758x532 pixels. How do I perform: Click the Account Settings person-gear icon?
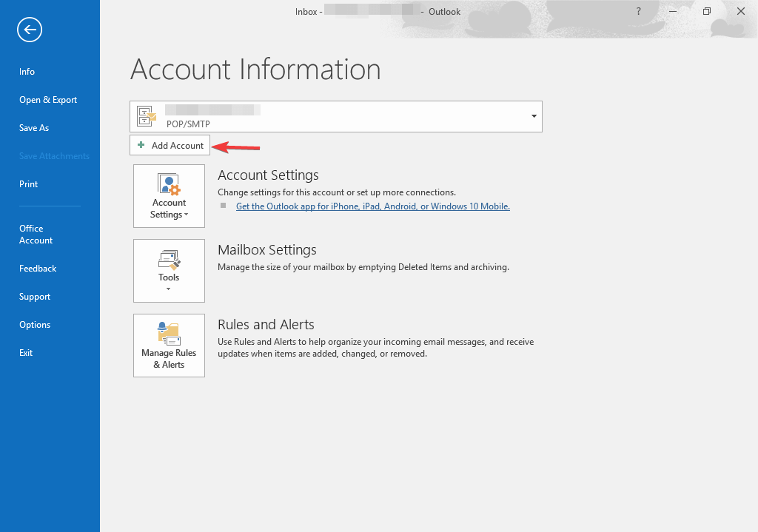tap(169, 184)
